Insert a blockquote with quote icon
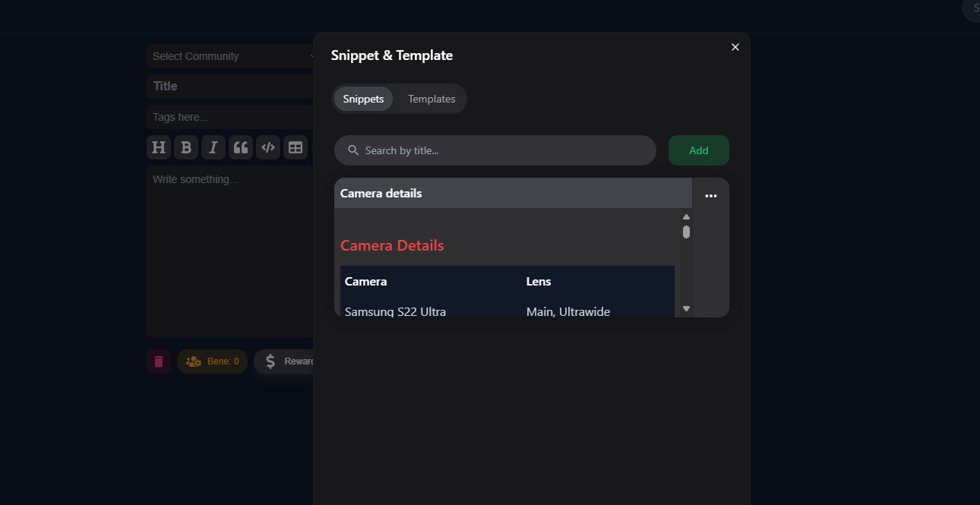The width and height of the screenshot is (980, 505). pos(241,147)
